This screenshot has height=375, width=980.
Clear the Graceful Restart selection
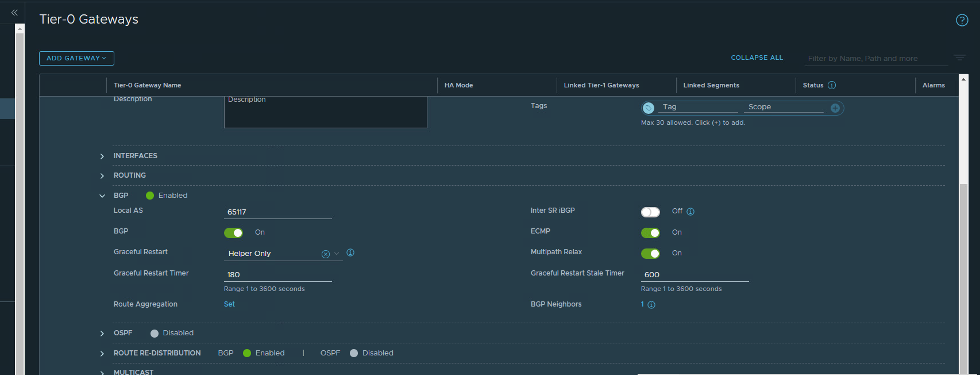click(x=326, y=254)
